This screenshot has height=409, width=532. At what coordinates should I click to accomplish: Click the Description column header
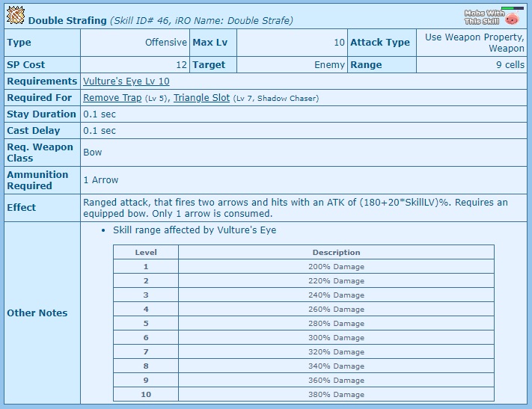[336, 252]
